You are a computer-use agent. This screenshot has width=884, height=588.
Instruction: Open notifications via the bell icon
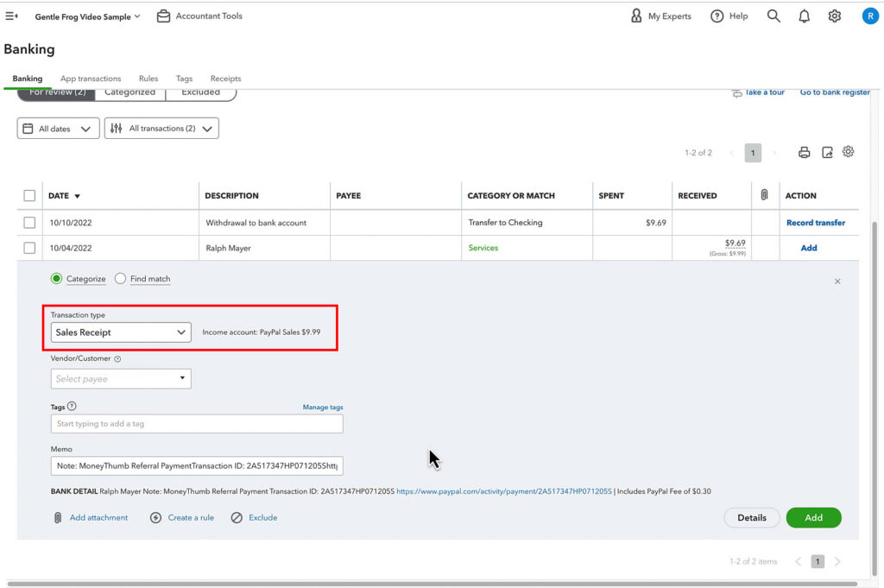804,16
